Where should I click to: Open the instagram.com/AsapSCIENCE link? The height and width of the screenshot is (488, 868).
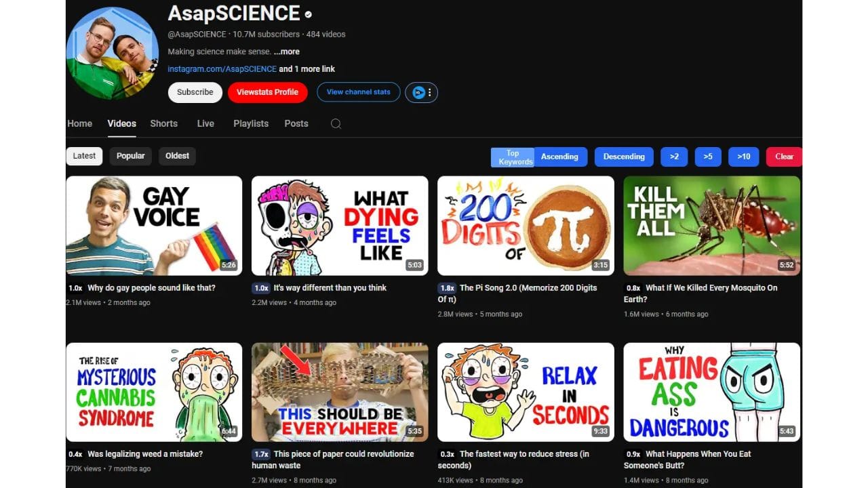[x=222, y=69]
